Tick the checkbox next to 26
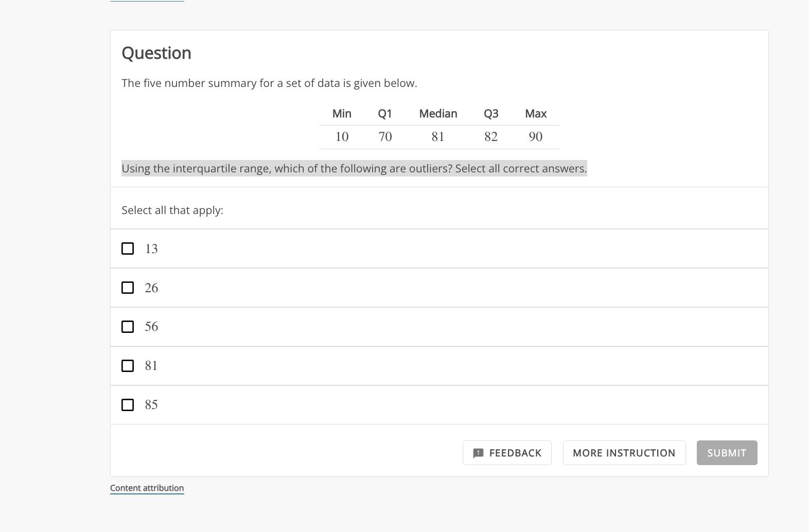809x532 pixels. (128, 288)
